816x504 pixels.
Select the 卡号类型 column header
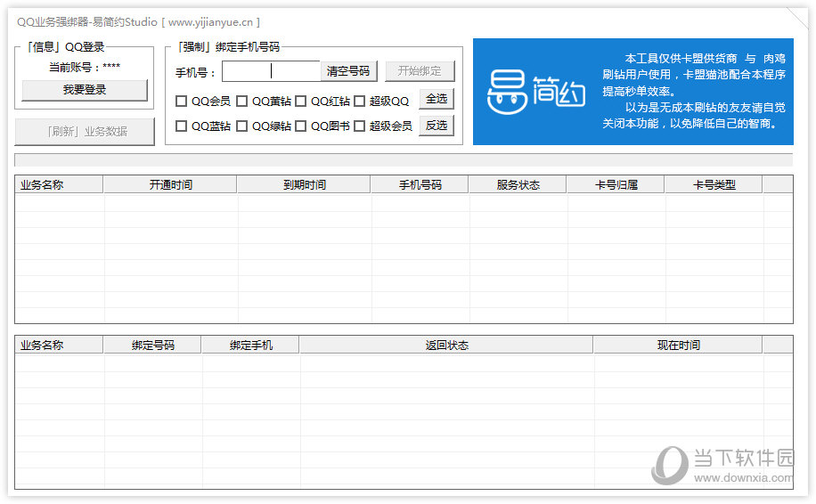pyautogui.click(x=714, y=184)
